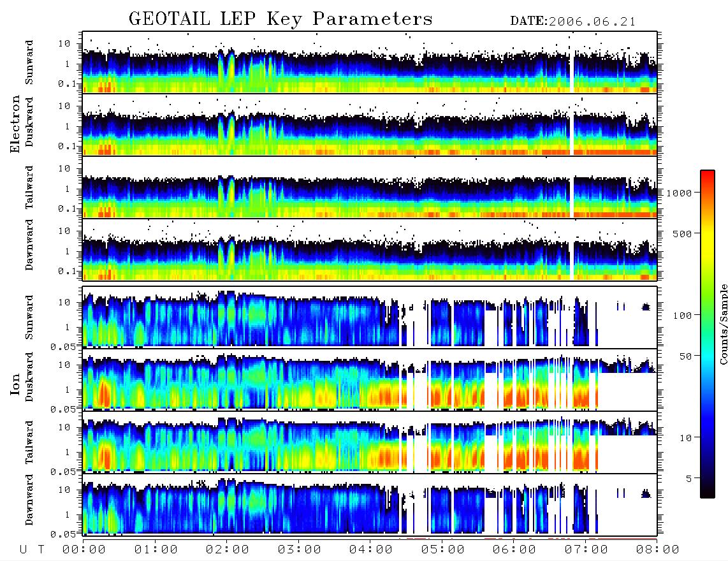Viewport: 728px width, 561px height.
Task: Click the 50 value on color scale
Action: (686, 356)
